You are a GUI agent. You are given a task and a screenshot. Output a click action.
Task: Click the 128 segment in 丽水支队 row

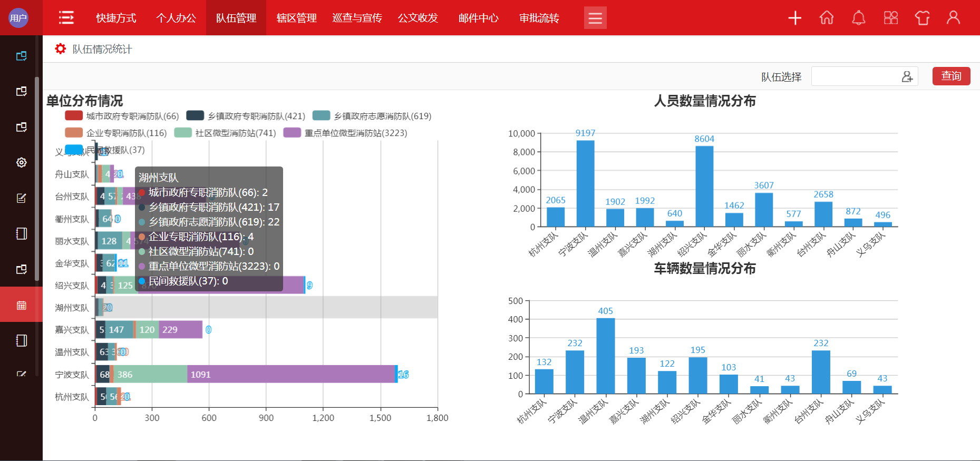[x=110, y=241]
